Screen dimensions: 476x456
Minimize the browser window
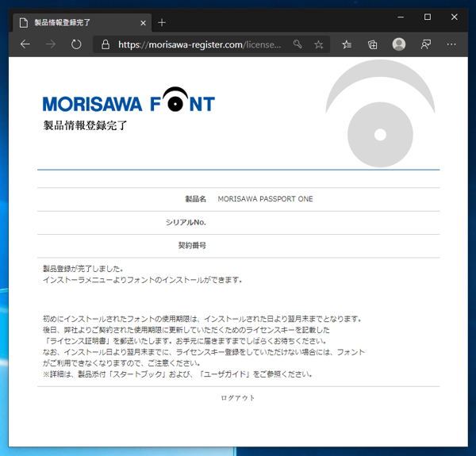point(401,17)
